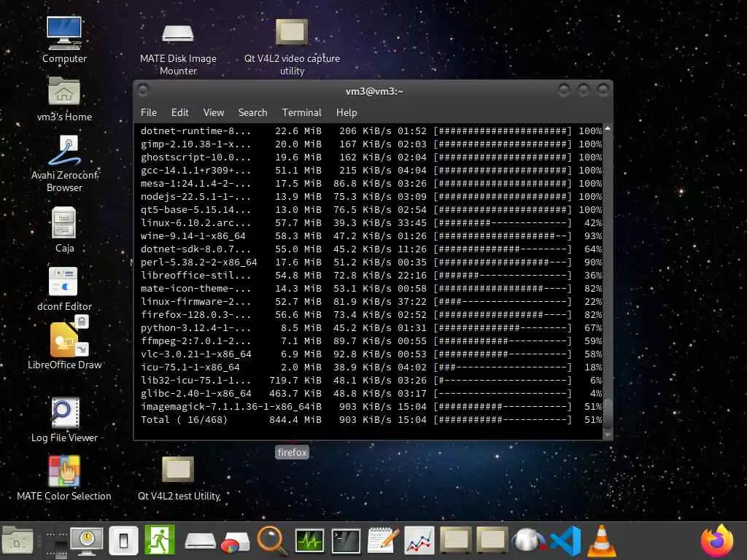Click the linux-firmware package row
The width and height of the screenshot is (747, 560).
click(x=371, y=301)
